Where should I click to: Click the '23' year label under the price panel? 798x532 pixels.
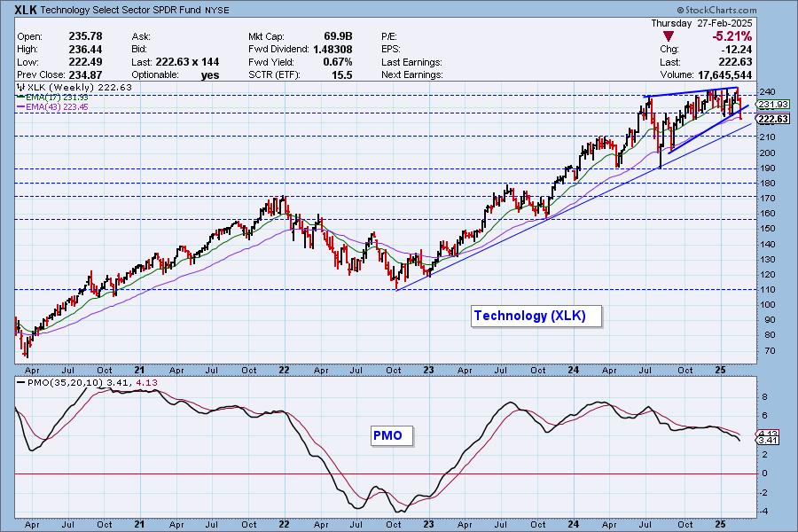(x=428, y=370)
